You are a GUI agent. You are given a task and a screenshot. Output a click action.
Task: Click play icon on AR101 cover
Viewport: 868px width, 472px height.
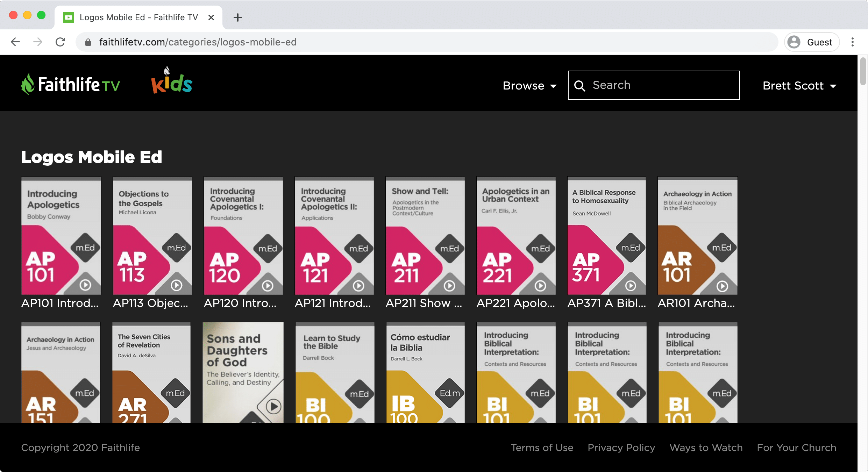pyautogui.click(x=723, y=286)
